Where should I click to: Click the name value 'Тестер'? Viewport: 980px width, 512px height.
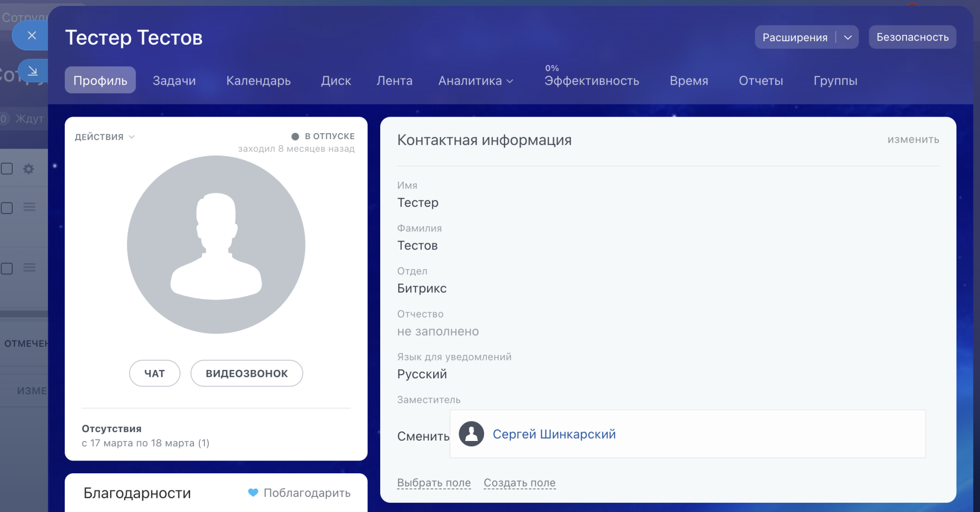coord(418,202)
